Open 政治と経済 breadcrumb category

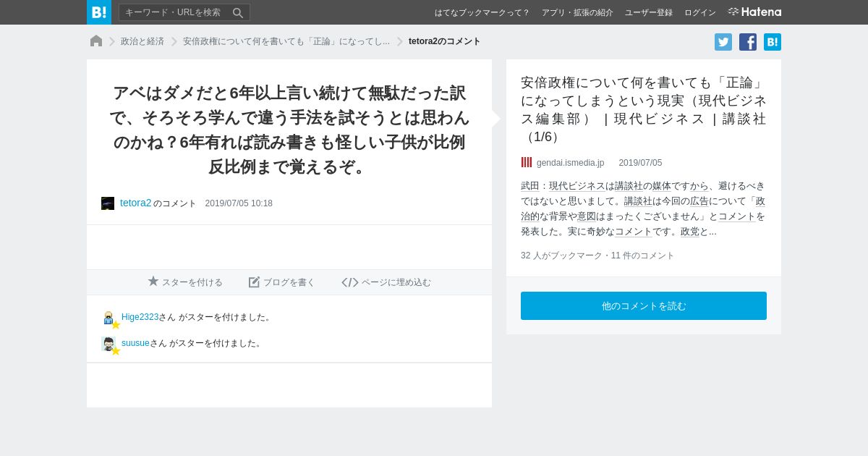point(142,41)
